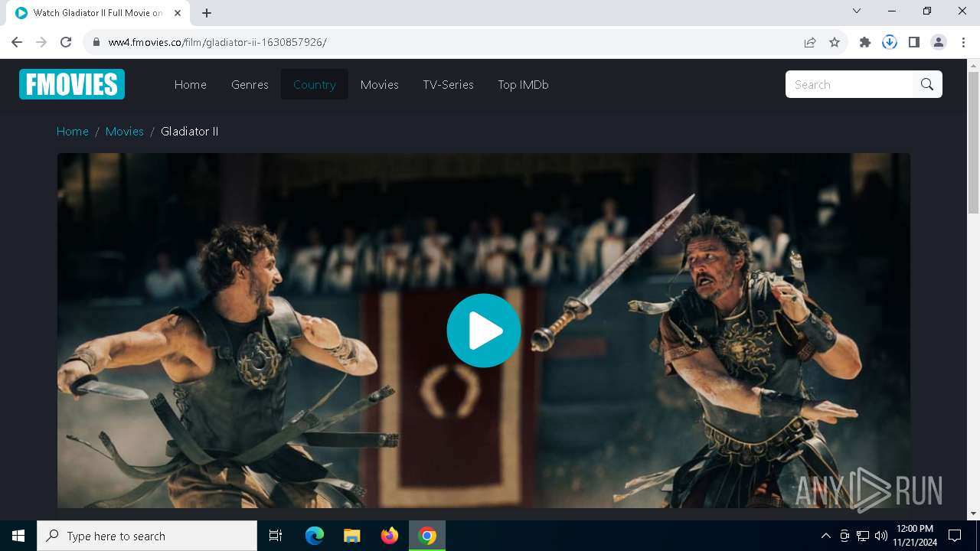Image resolution: width=980 pixels, height=551 pixels.
Task: Click the search magnifier button
Action: [x=927, y=84]
